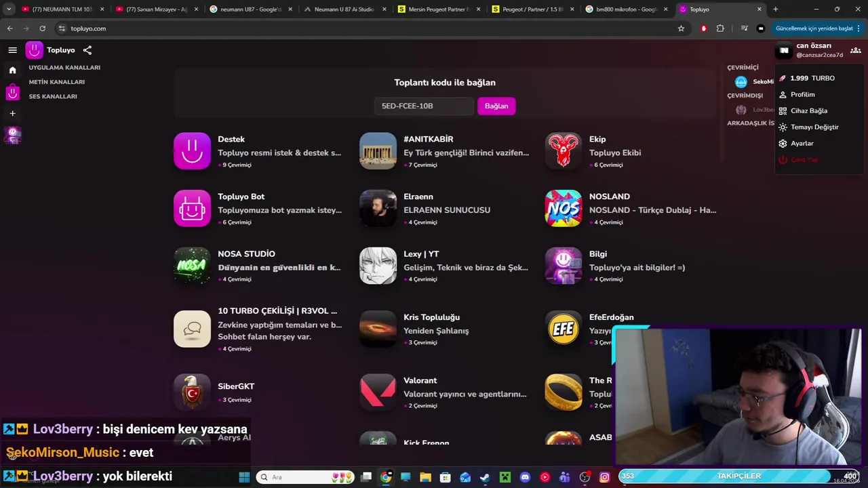Click the meeting code input field
868x488 pixels.
click(x=424, y=106)
